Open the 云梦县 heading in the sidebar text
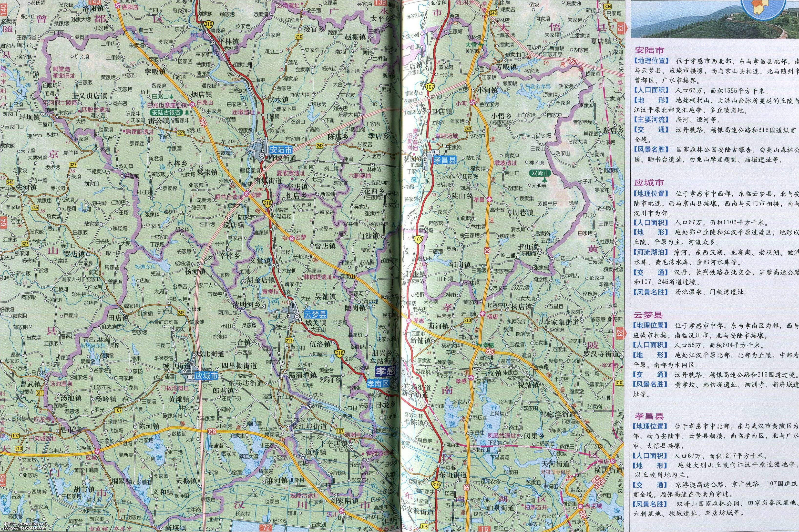799x532 pixels. (649, 315)
